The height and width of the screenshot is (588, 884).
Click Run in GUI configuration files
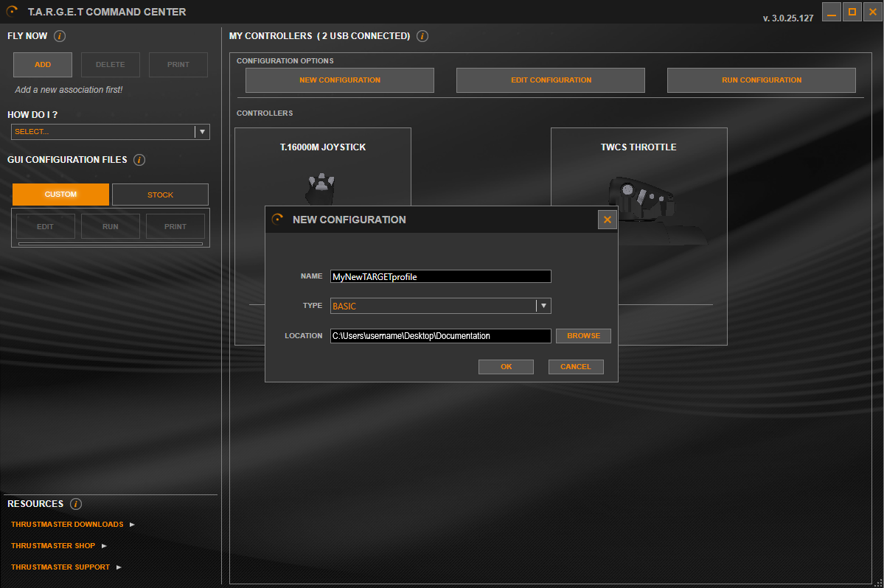tap(111, 226)
